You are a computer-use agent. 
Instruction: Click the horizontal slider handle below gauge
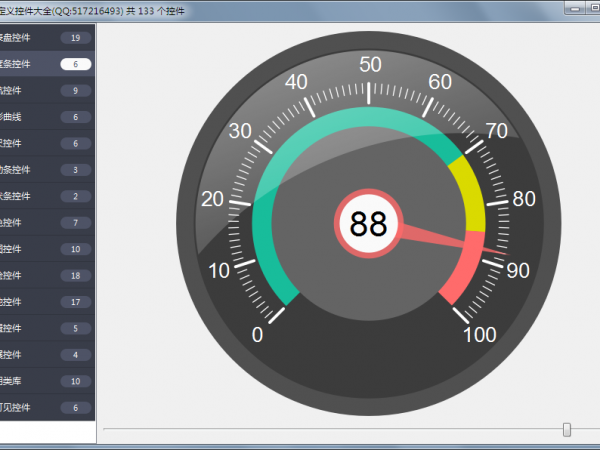click(x=567, y=429)
